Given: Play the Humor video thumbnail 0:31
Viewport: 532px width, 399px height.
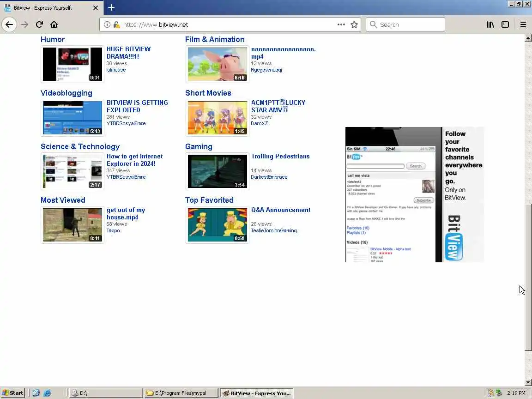Looking at the screenshot, I should tap(72, 64).
